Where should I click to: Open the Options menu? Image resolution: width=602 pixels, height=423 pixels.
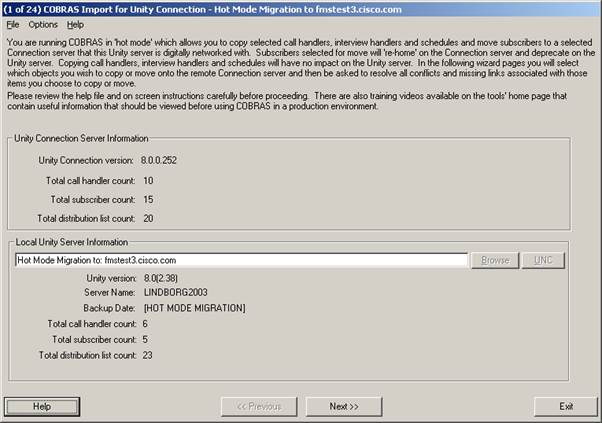pos(43,25)
